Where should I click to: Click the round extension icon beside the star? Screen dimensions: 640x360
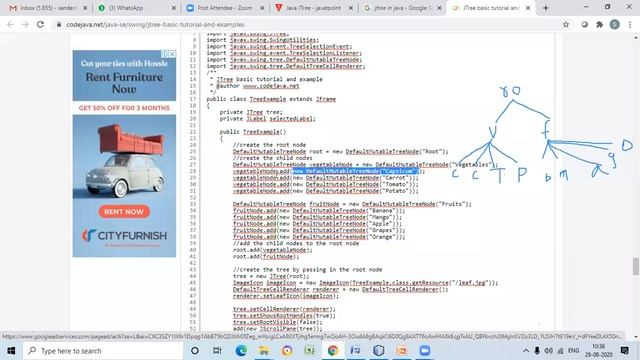coord(584,24)
